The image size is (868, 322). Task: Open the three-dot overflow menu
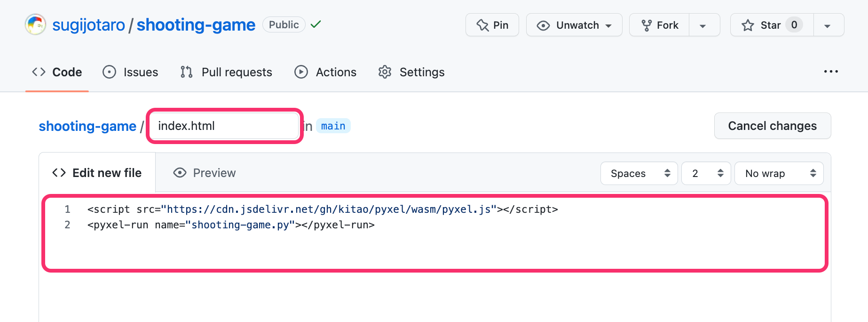(831, 72)
